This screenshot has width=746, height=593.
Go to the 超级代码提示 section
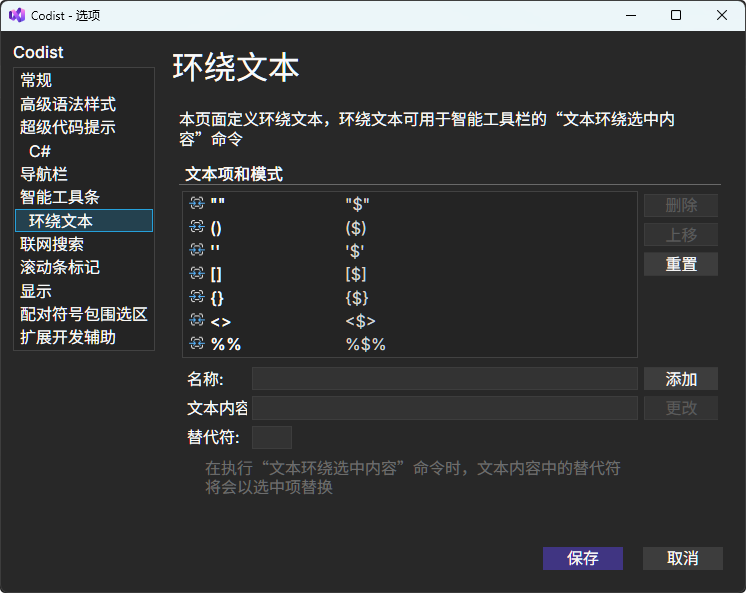pos(68,127)
